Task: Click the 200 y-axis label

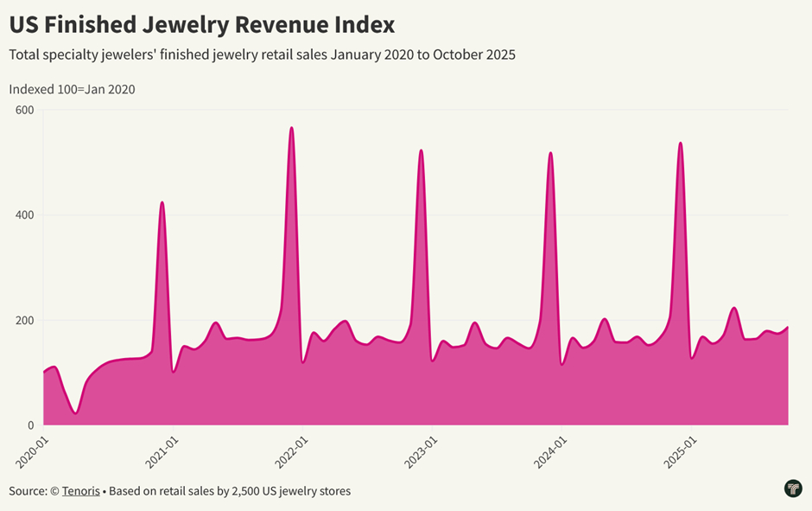Action: [24, 321]
